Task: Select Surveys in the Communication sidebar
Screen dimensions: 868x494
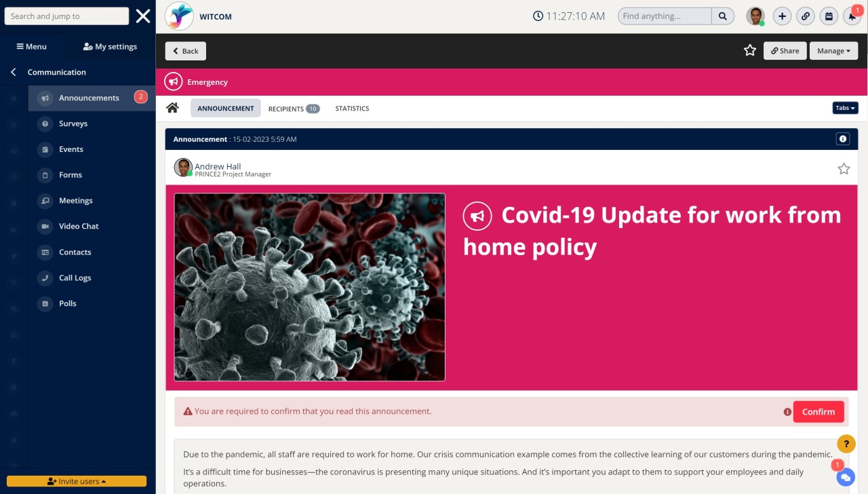Action: (74, 123)
